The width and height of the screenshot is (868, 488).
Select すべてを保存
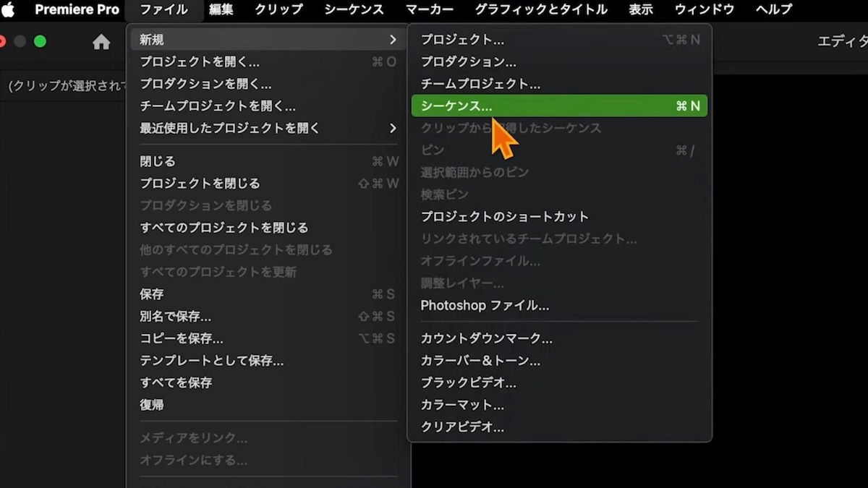268,382
